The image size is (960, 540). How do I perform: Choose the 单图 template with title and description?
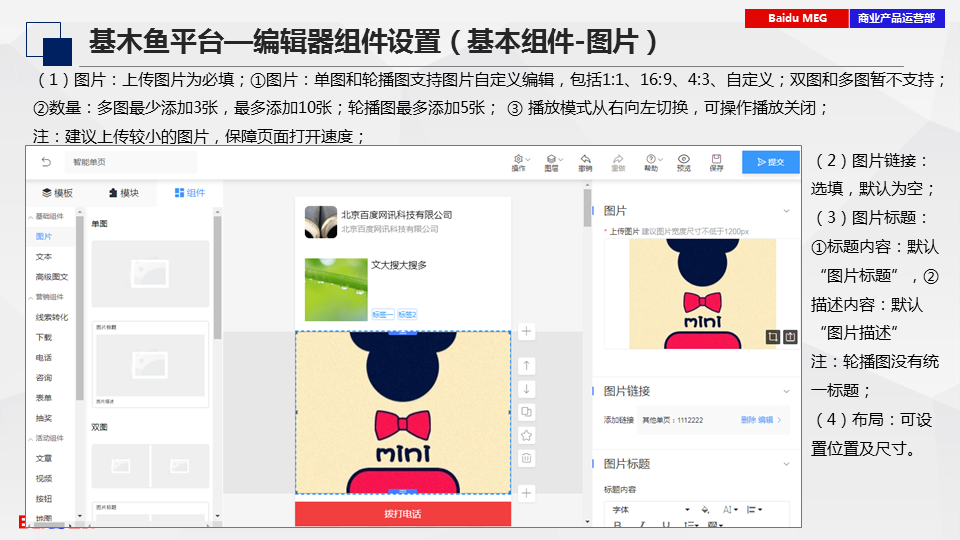tap(150, 364)
